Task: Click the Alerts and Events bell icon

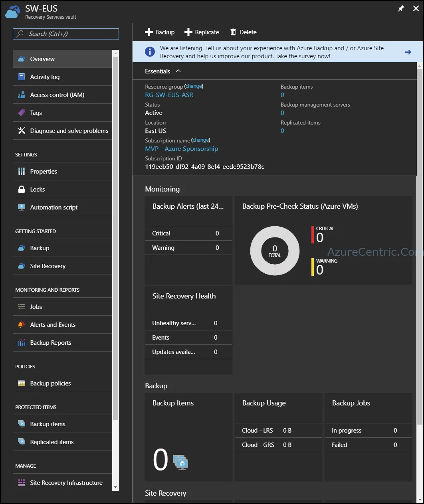Action: 22,324
